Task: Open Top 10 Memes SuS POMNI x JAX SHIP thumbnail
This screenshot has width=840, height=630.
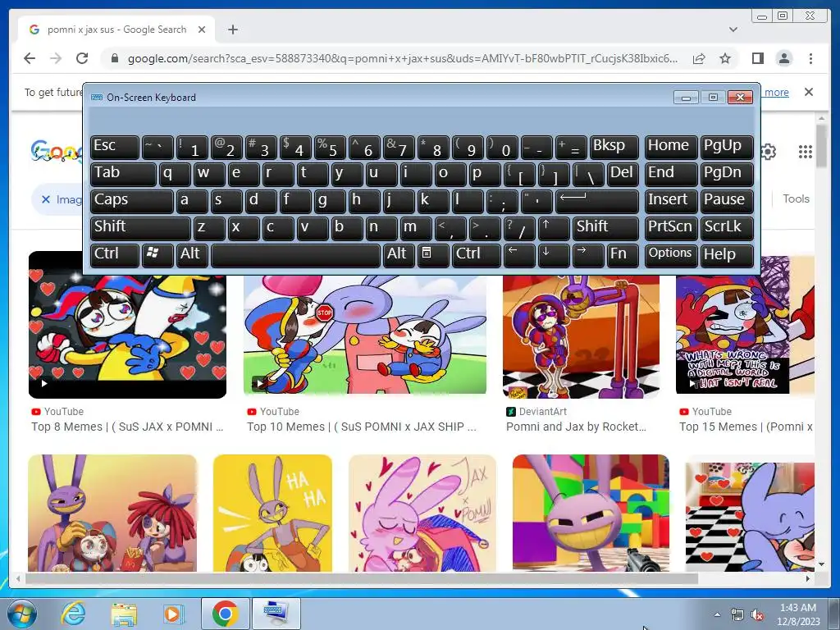Action: pyautogui.click(x=365, y=335)
